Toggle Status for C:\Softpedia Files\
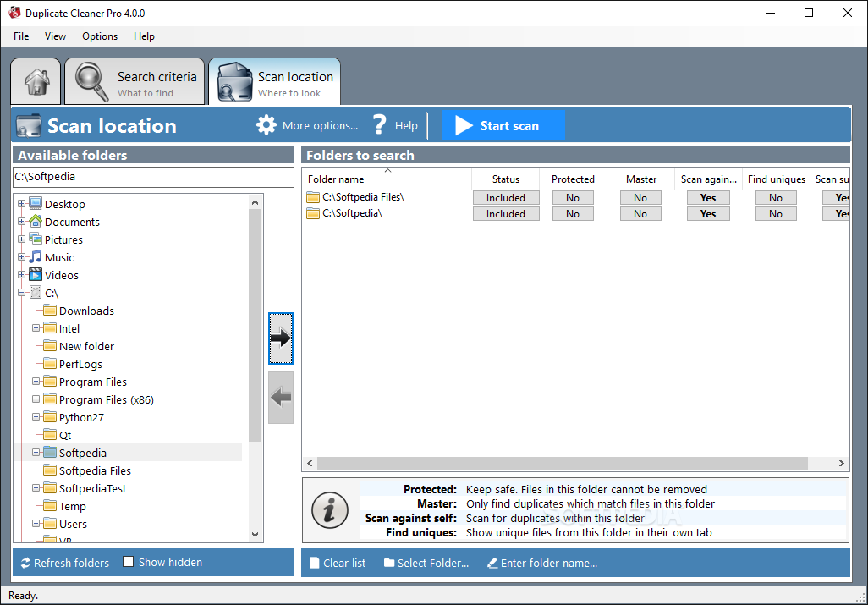Image resolution: width=868 pixels, height=605 pixels. pos(506,198)
